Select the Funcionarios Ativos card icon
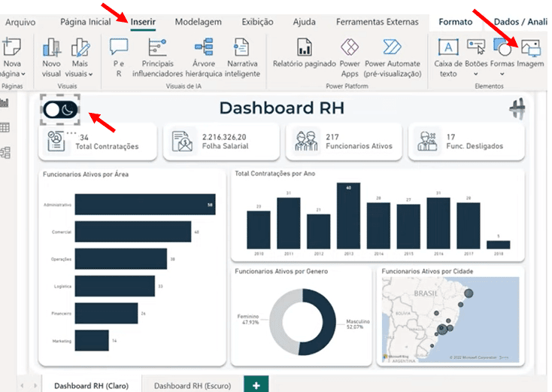 coord(306,141)
